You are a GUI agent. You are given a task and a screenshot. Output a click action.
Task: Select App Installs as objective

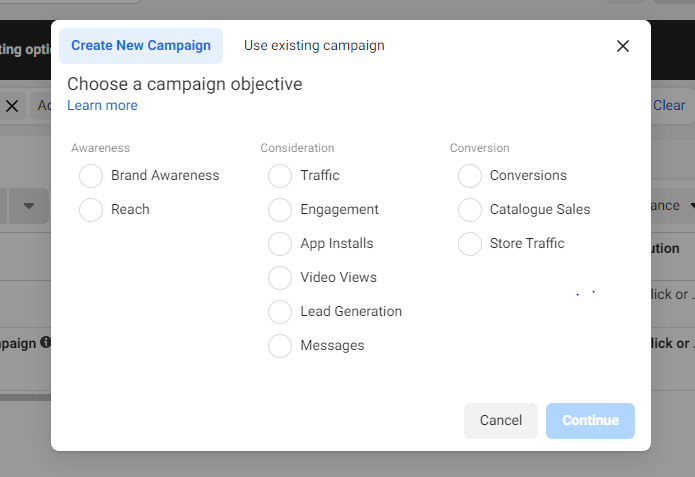pos(280,244)
